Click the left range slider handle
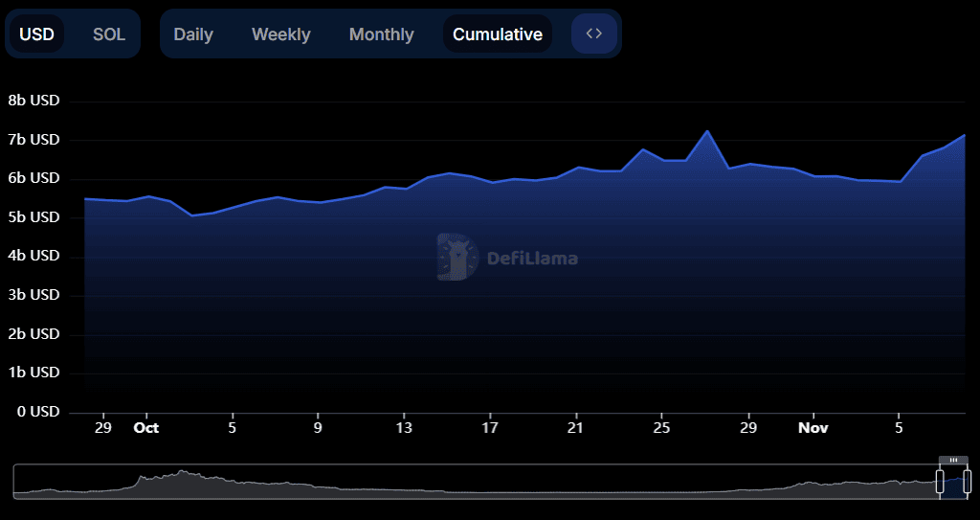The height and width of the screenshot is (520, 980). click(x=940, y=481)
